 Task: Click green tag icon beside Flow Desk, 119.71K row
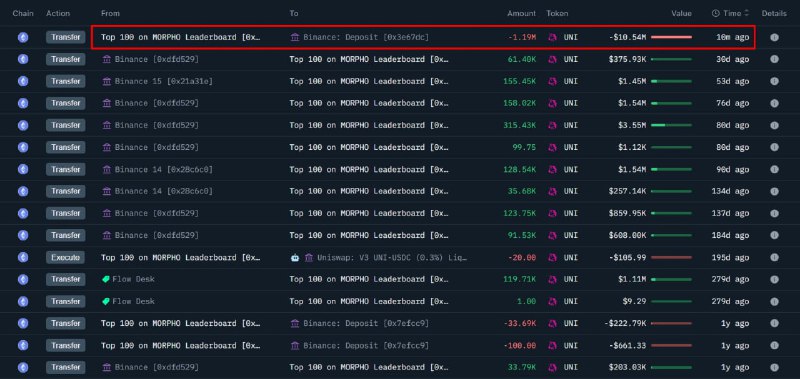point(106,279)
